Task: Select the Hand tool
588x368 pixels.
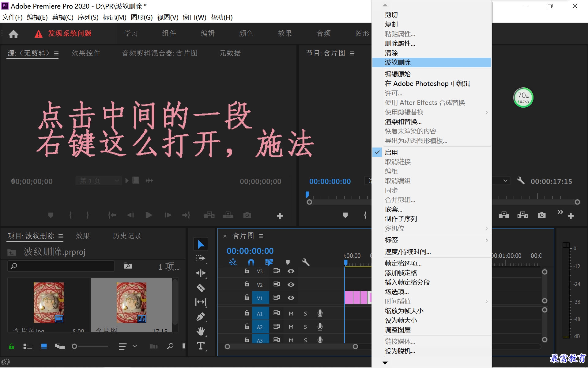Action: 201,331
